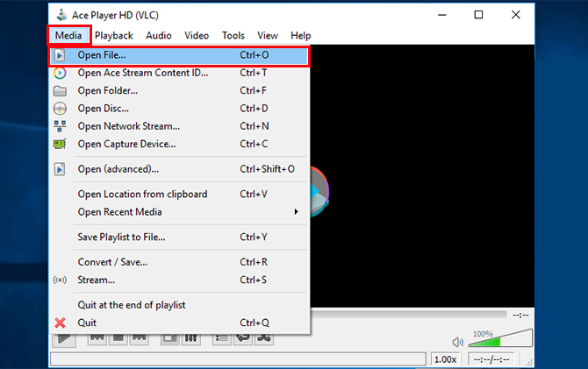Click the 1.00x playback speed indicator

click(x=446, y=359)
